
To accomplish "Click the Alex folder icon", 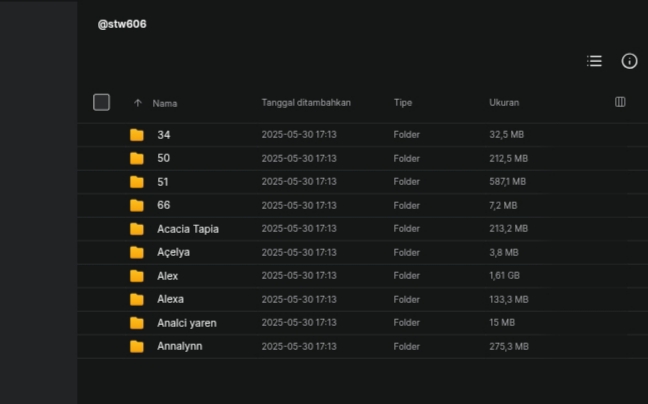I will [137, 276].
